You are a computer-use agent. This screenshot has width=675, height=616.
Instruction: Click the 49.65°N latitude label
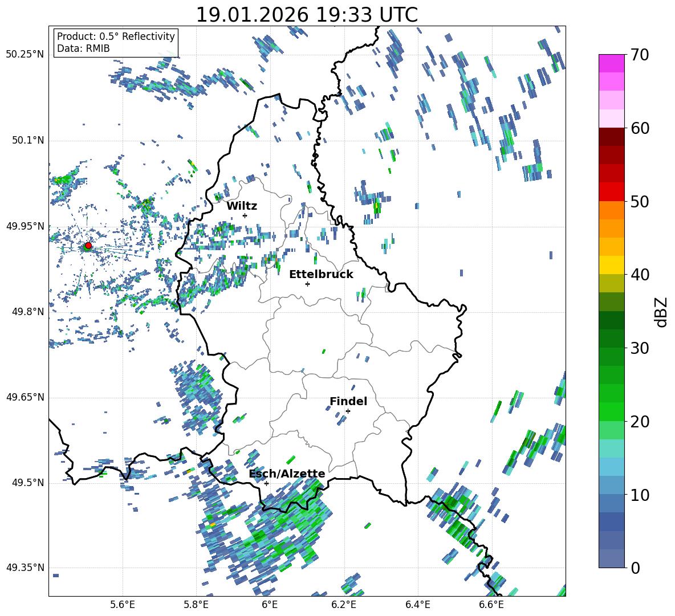click(25, 397)
